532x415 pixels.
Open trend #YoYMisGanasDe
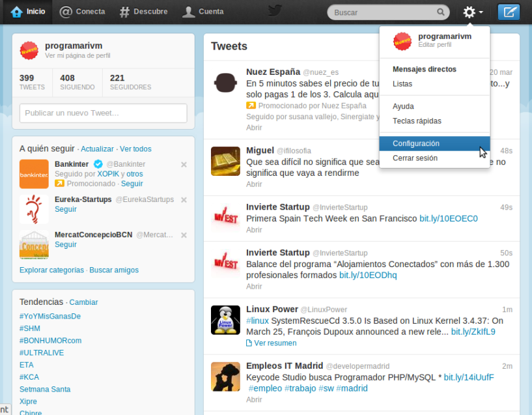coord(50,316)
